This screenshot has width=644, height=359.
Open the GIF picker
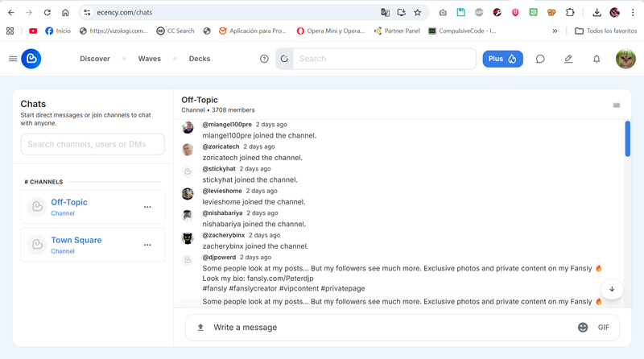(604, 328)
